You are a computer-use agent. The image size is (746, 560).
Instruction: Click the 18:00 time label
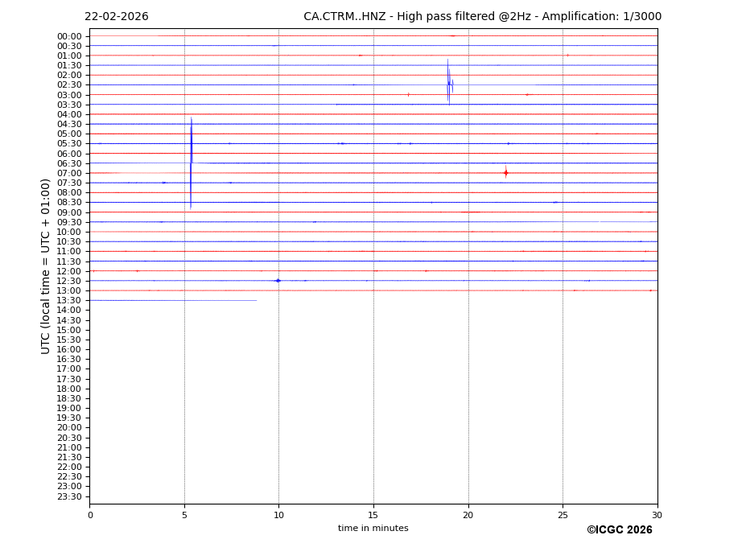click(x=69, y=389)
